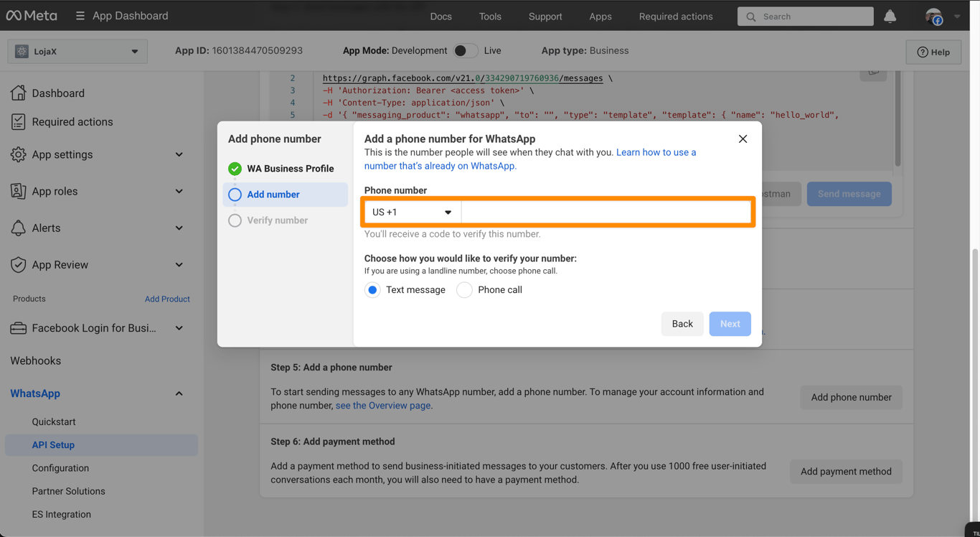Click the Add payment method button
Screen dimensions: 980x537
point(846,472)
